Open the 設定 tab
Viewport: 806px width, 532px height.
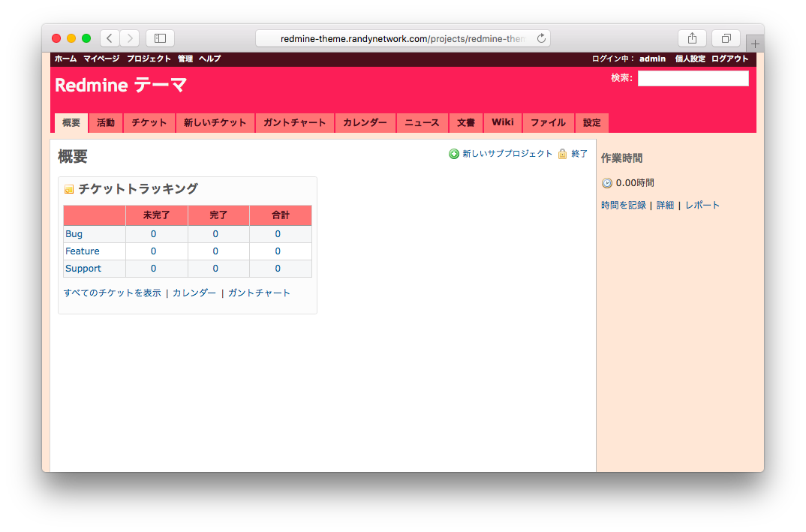[x=592, y=123]
